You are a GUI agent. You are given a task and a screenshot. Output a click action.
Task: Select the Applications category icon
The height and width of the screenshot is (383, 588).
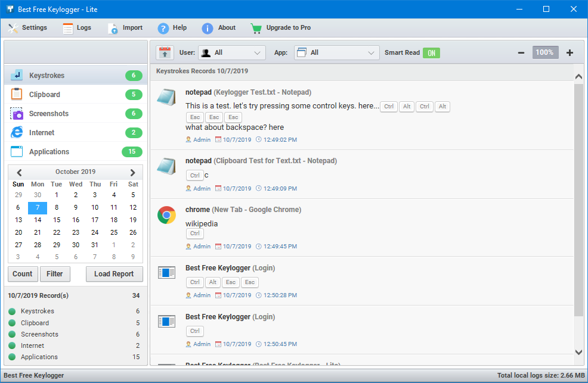[x=17, y=151]
